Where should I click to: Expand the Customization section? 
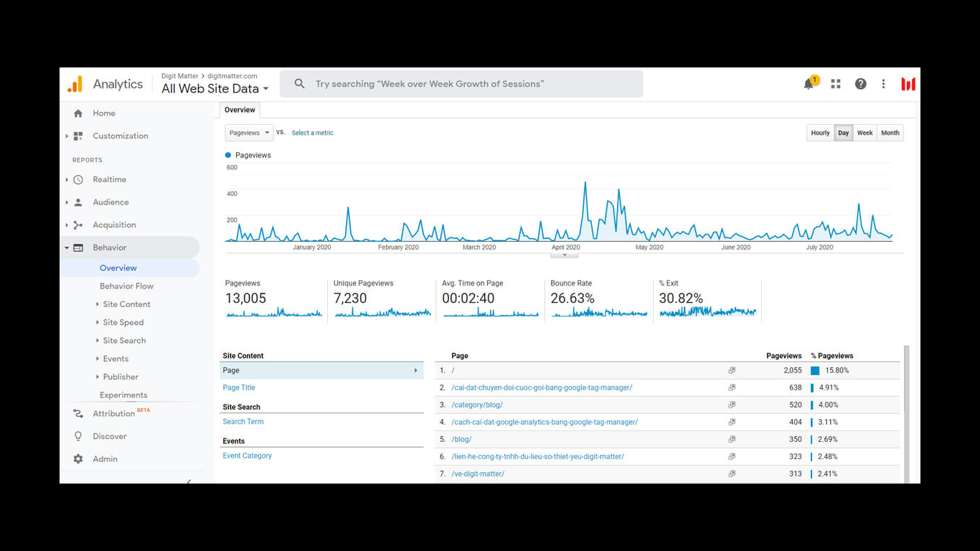click(67, 136)
